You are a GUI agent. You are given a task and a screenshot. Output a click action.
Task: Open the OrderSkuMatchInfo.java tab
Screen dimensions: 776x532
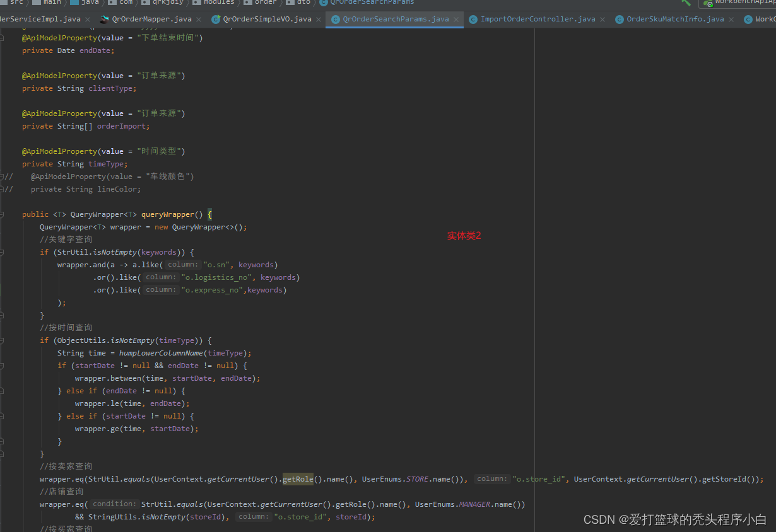pyautogui.click(x=675, y=19)
